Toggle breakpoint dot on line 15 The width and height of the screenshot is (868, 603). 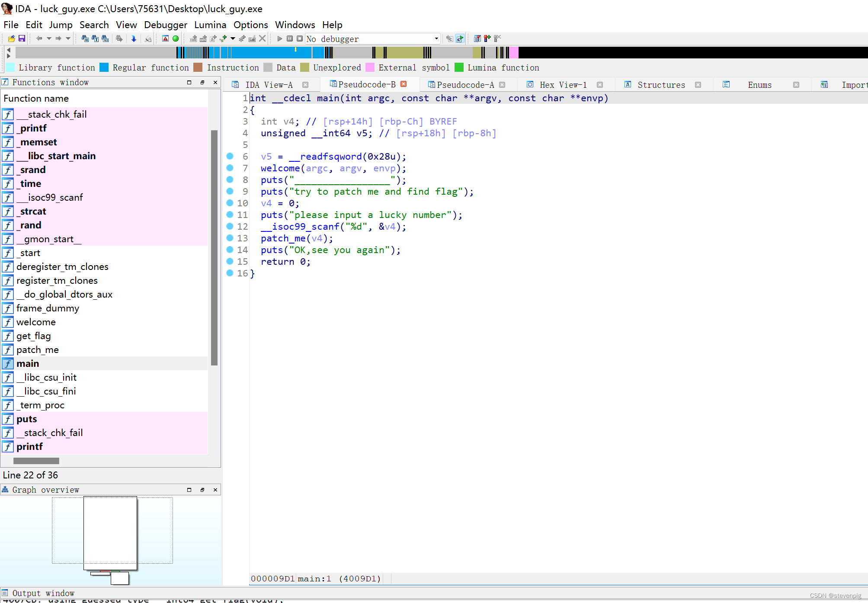pyautogui.click(x=230, y=261)
